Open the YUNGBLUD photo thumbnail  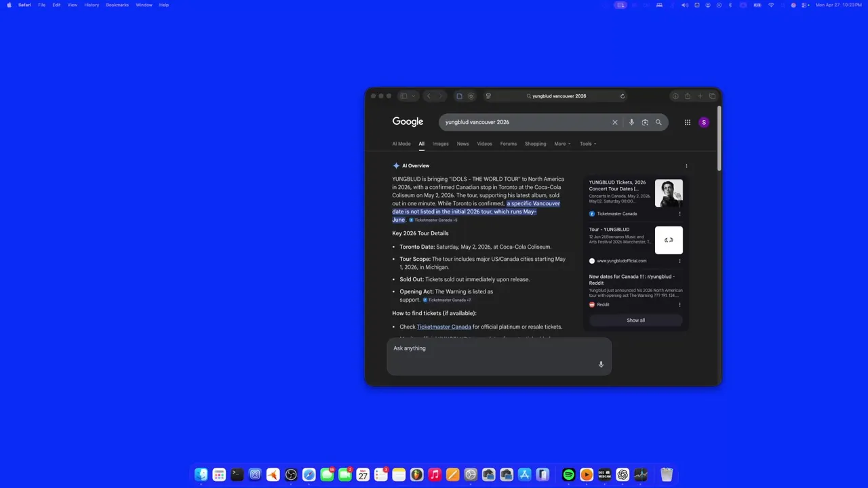click(x=669, y=193)
